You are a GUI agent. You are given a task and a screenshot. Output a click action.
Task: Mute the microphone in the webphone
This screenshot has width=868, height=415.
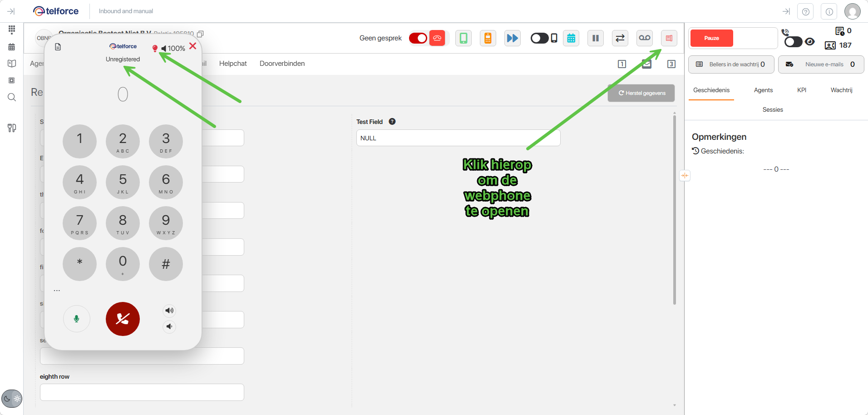[x=76, y=319]
